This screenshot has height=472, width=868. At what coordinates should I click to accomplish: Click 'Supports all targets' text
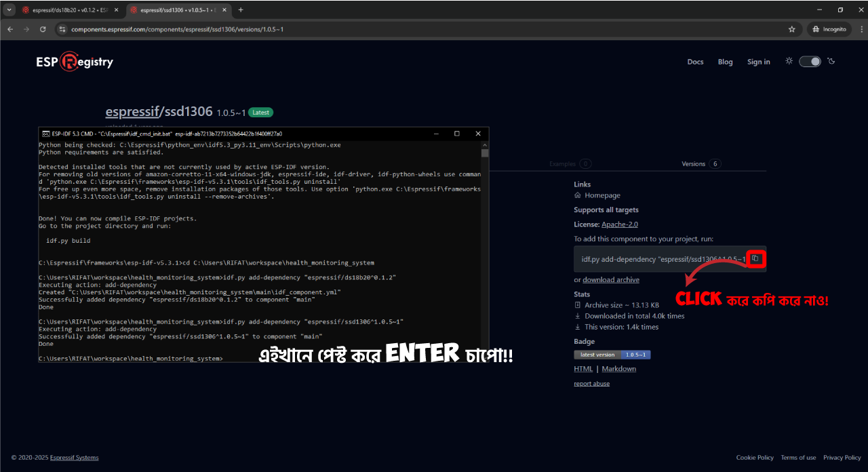pos(606,210)
